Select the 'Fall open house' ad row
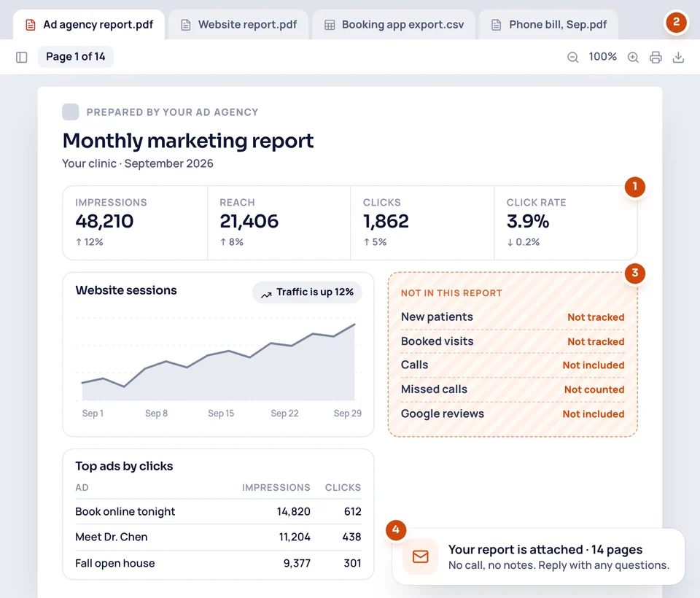Viewport: 700px width, 598px height. [218, 564]
